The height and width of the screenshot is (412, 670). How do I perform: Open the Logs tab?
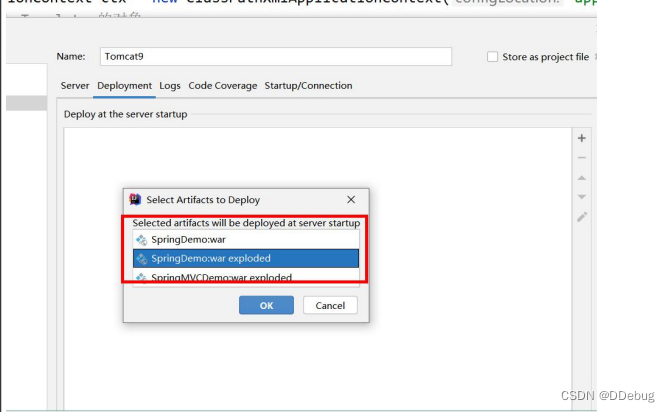pos(170,86)
